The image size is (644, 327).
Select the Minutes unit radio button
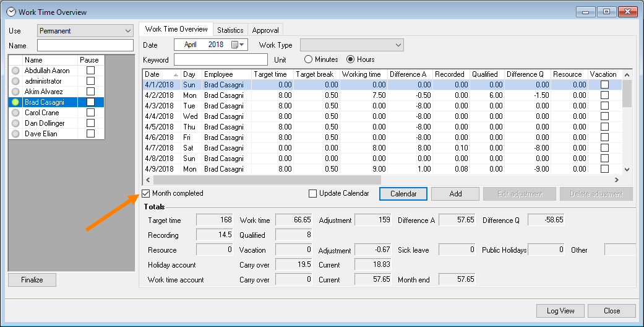click(x=308, y=59)
